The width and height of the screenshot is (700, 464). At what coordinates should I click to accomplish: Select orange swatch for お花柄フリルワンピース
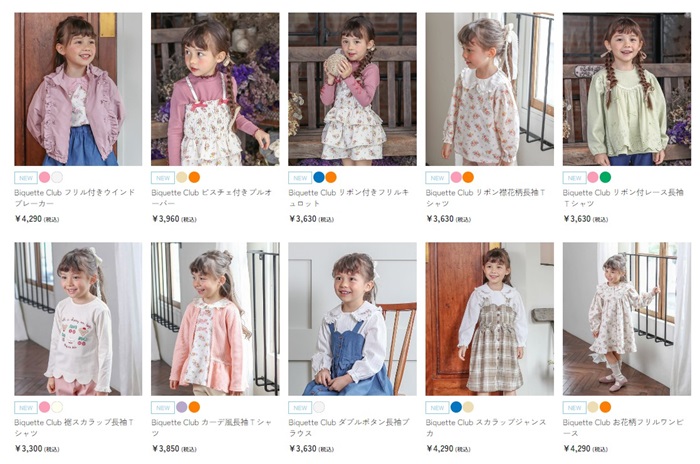tap(605, 408)
